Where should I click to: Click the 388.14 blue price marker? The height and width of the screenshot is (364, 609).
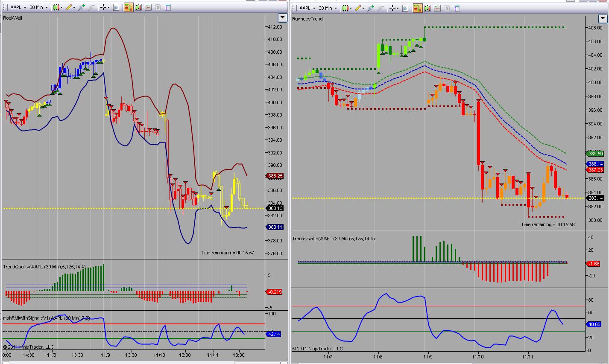point(595,164)
